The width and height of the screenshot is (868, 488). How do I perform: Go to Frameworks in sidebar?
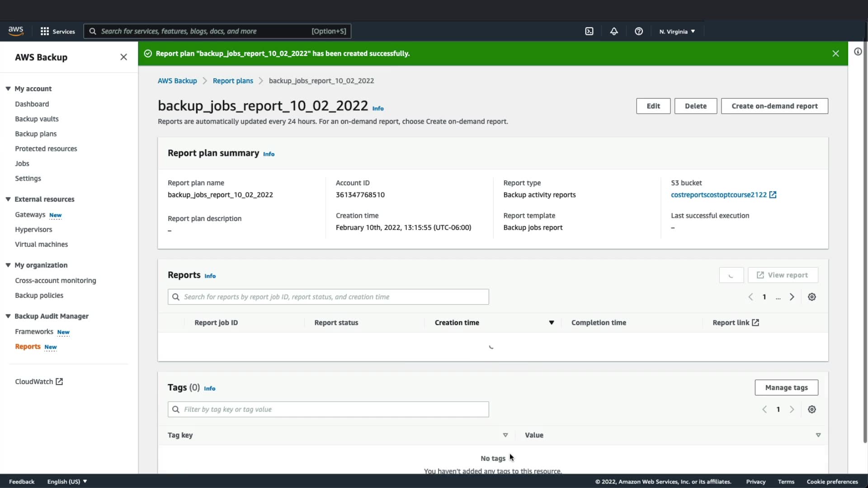click(34, 332)
